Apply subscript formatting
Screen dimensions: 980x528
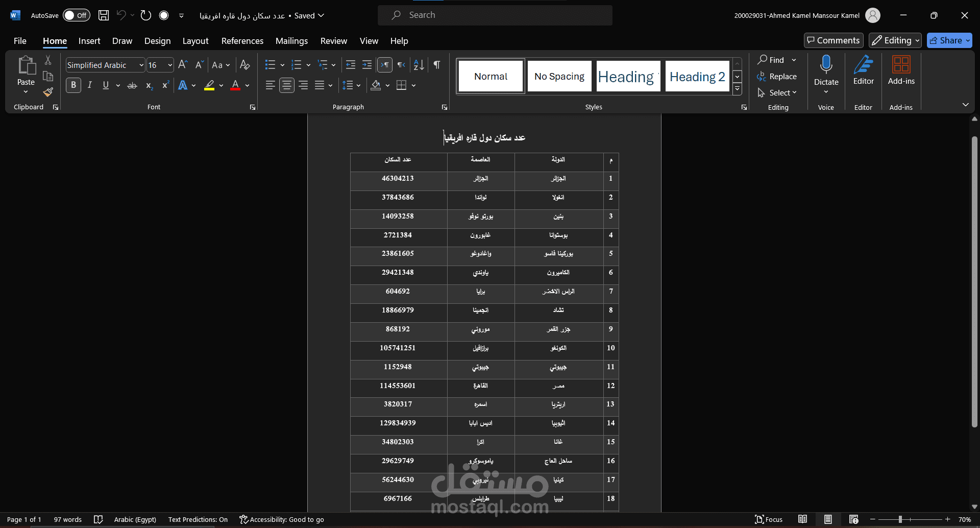(x=149, y=85)
